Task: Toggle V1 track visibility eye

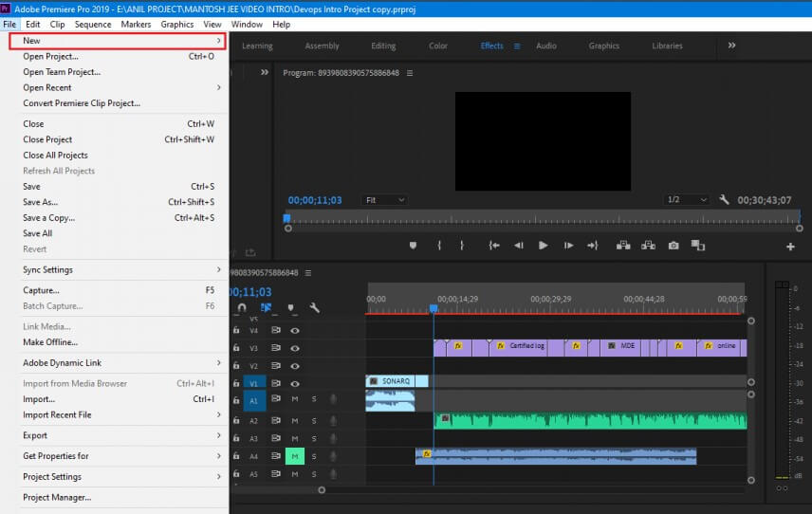Action: tap(295, 383)
